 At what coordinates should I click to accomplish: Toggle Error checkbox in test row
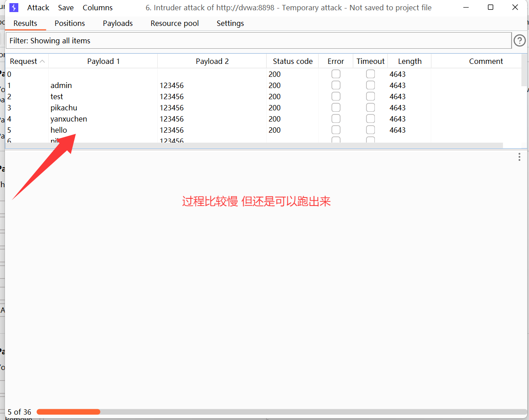(336, 96)
